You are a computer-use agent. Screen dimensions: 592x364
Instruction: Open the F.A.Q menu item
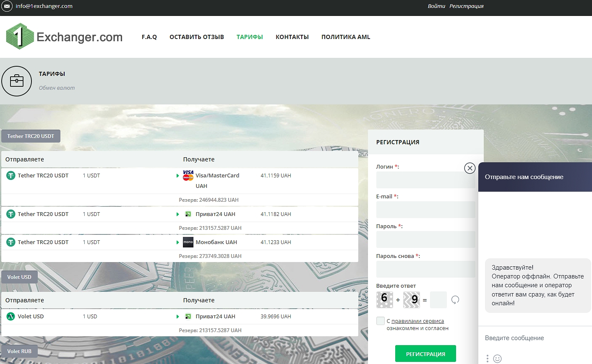(x=149, y=37)
